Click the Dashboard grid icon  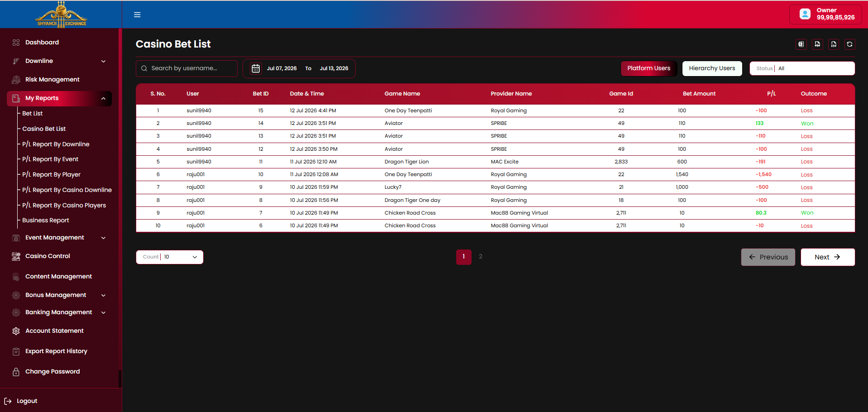[x=16, y=43]
